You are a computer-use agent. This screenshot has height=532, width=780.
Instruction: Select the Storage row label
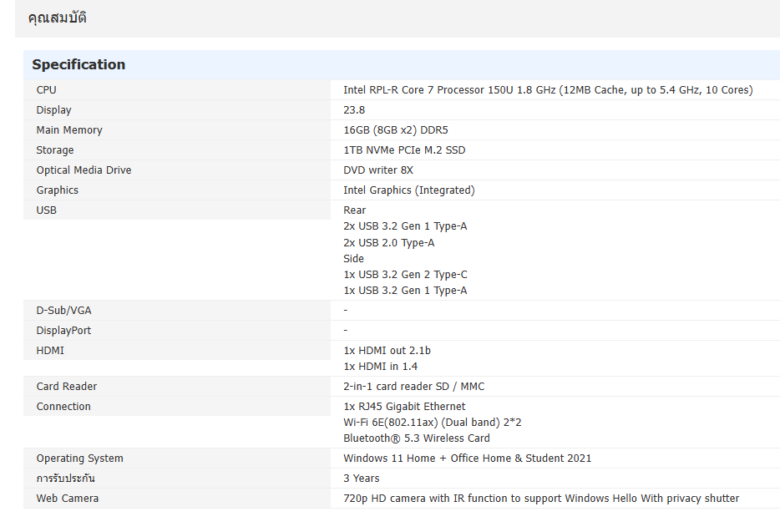[x=55, y=149]
